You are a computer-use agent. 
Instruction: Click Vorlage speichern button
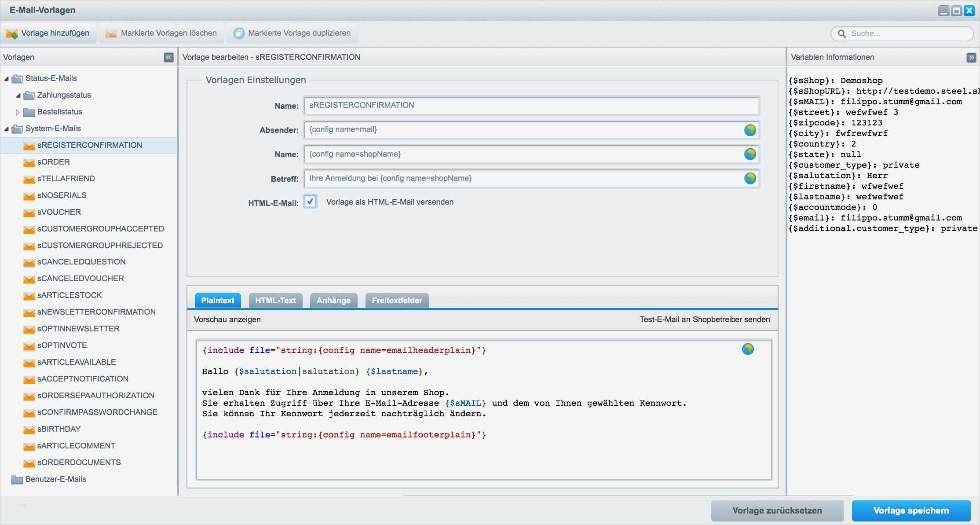(x=911, y=510)
